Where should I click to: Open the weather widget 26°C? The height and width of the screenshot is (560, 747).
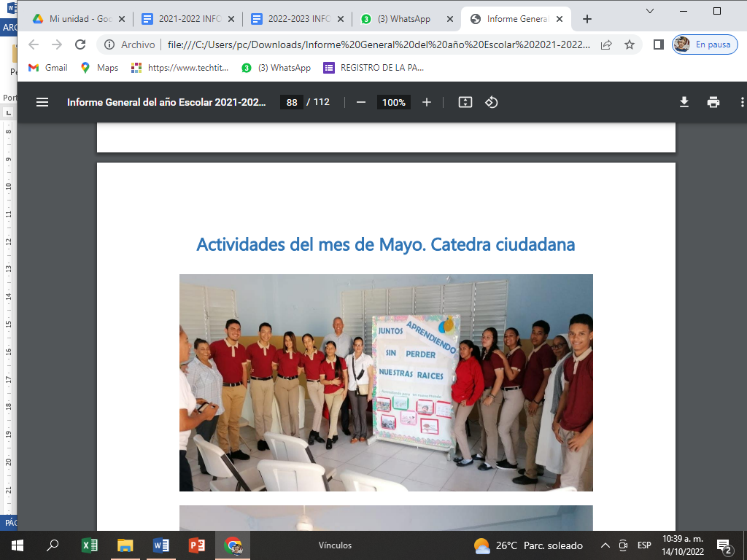click(528, 545)
